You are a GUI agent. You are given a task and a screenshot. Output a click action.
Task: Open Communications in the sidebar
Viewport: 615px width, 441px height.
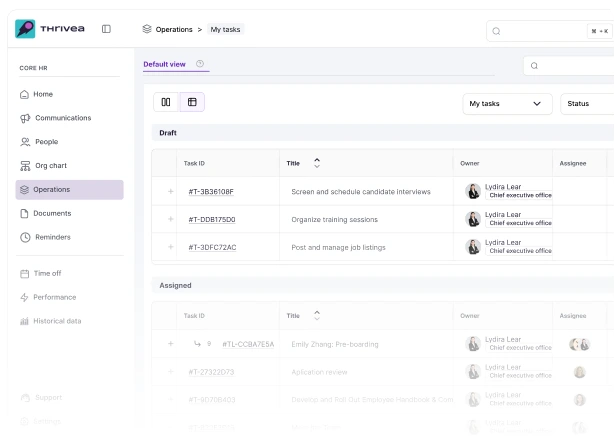coord(61,118)
